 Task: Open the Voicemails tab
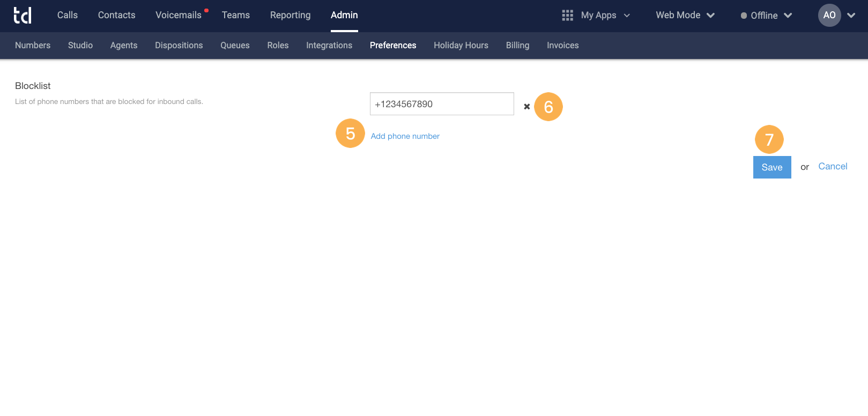[178, 16]
